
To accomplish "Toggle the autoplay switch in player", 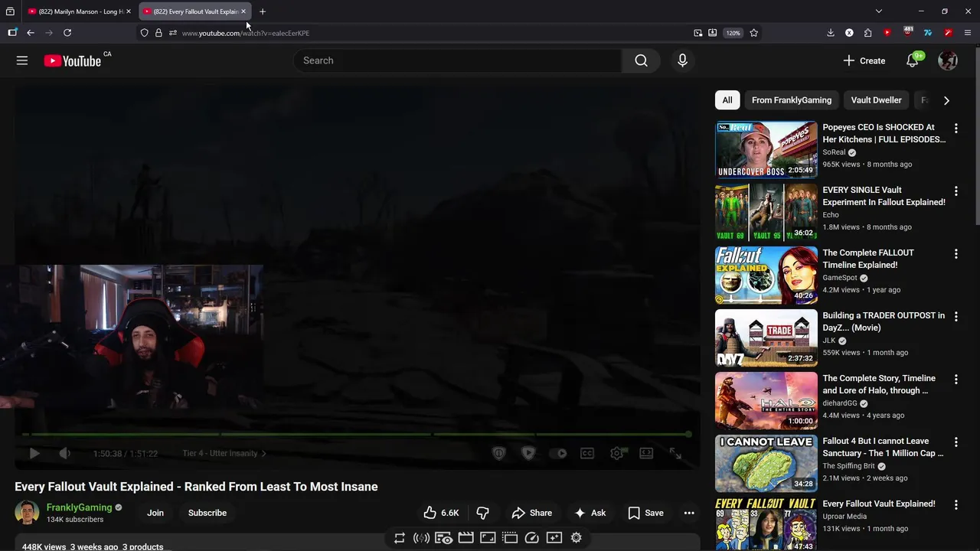I will pos(558,453).
